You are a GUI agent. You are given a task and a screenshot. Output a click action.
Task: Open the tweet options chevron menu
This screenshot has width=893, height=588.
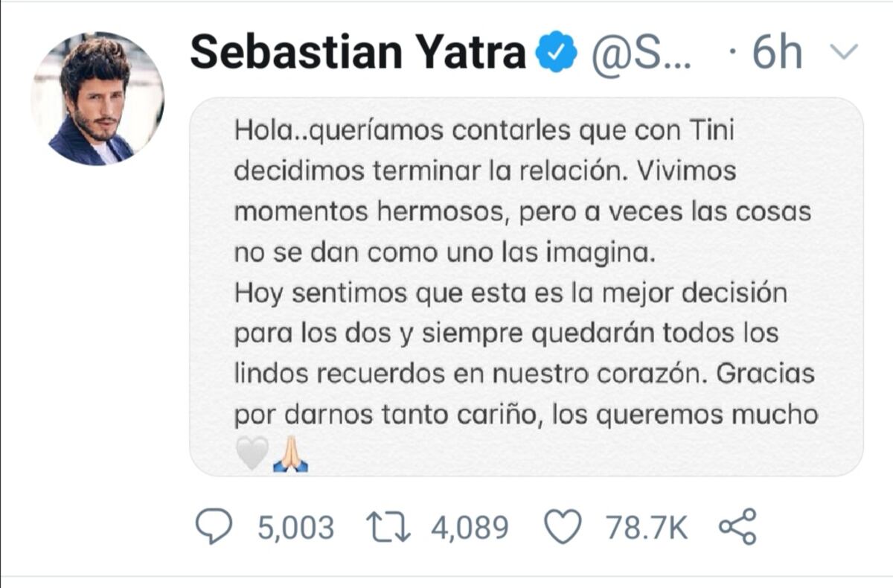click(x=843, y=51)
